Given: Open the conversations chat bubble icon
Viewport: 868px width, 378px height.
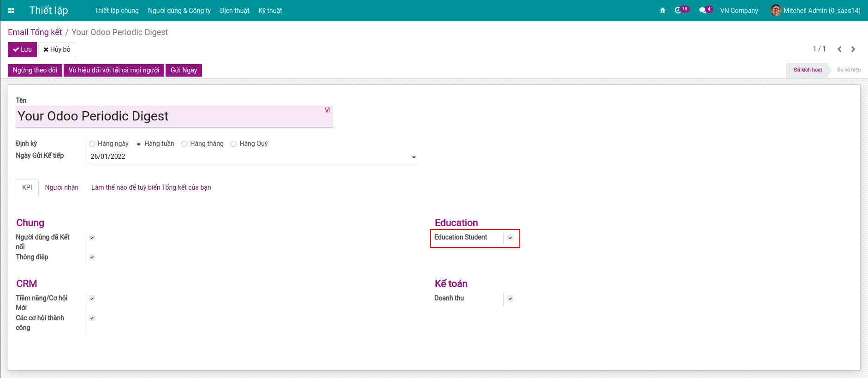Looking at the screenshot, I should pyautogui.click(x=702, y=10).
